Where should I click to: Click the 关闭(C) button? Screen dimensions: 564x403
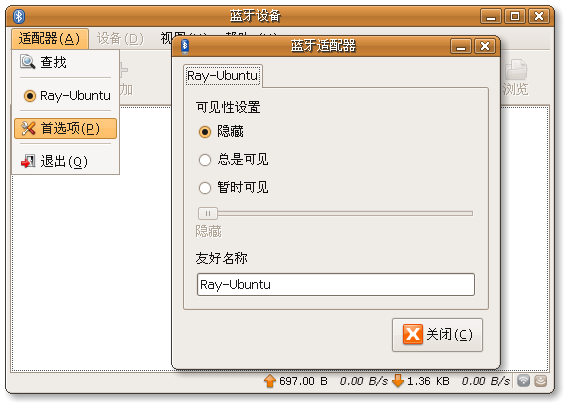pos(437,335)
